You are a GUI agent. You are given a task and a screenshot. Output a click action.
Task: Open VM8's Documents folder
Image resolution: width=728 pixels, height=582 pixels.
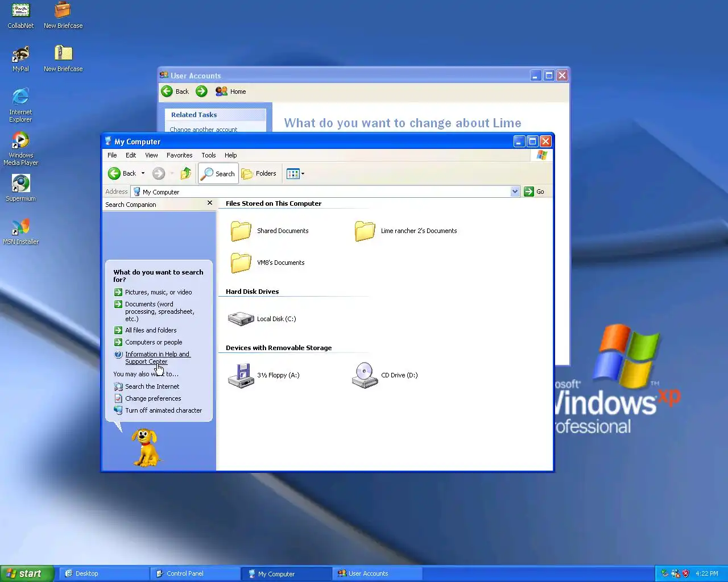(x=267, y=263)
